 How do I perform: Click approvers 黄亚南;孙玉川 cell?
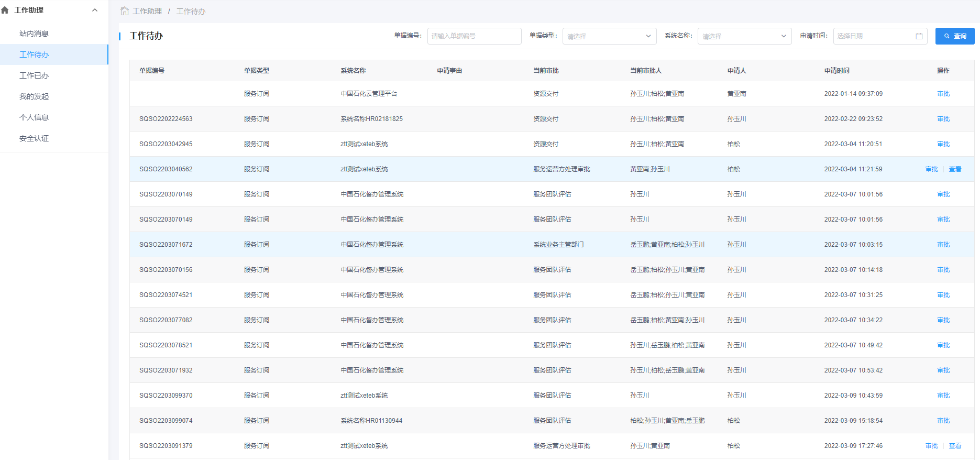(650, 169)
